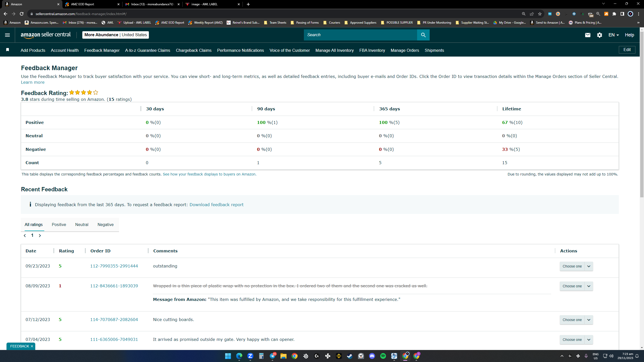Open Voice of the Customer
This screenshot has width=644, height=362.
290,50
